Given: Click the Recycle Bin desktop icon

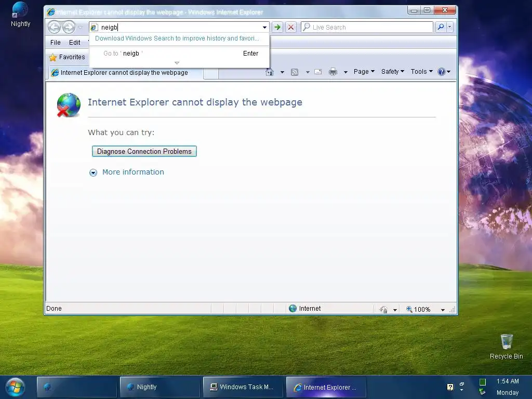Looking at the screenshot, I should click(x=506, y=347).
